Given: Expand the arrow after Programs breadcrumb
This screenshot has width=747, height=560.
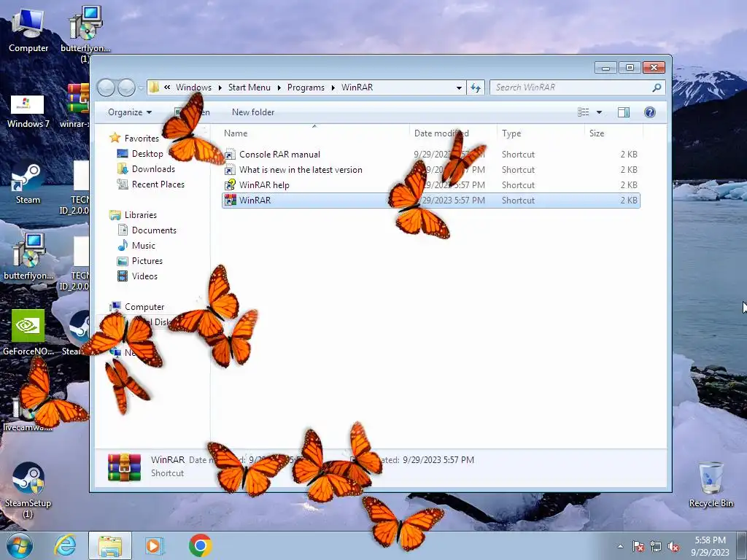Looking at the screenshot, I should 333,87.
